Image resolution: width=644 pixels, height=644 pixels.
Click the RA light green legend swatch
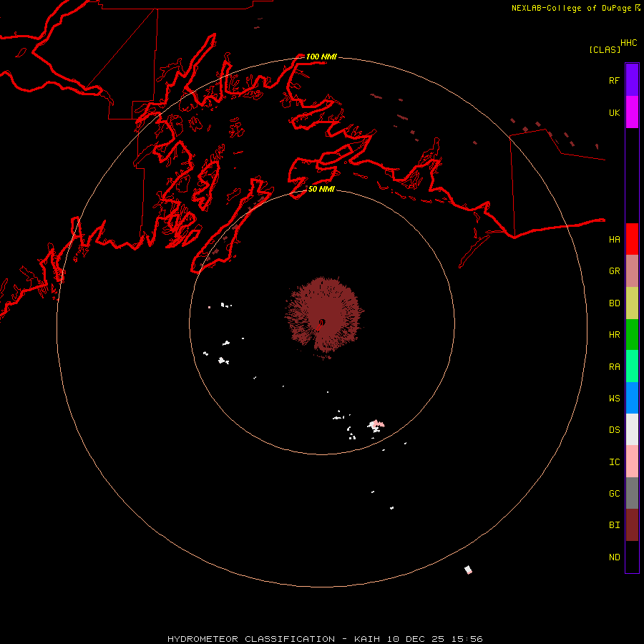(632, 366)
